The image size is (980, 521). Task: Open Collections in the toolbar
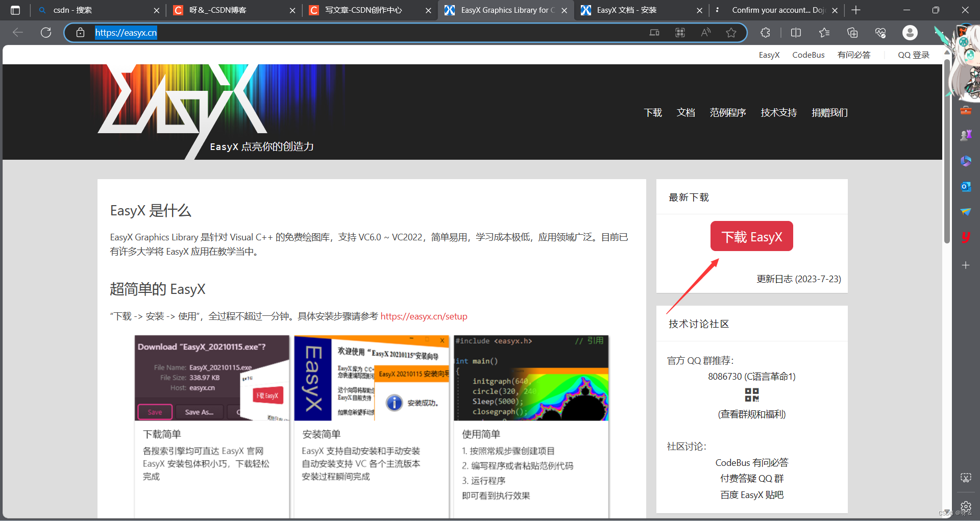(x=853, y=33)
